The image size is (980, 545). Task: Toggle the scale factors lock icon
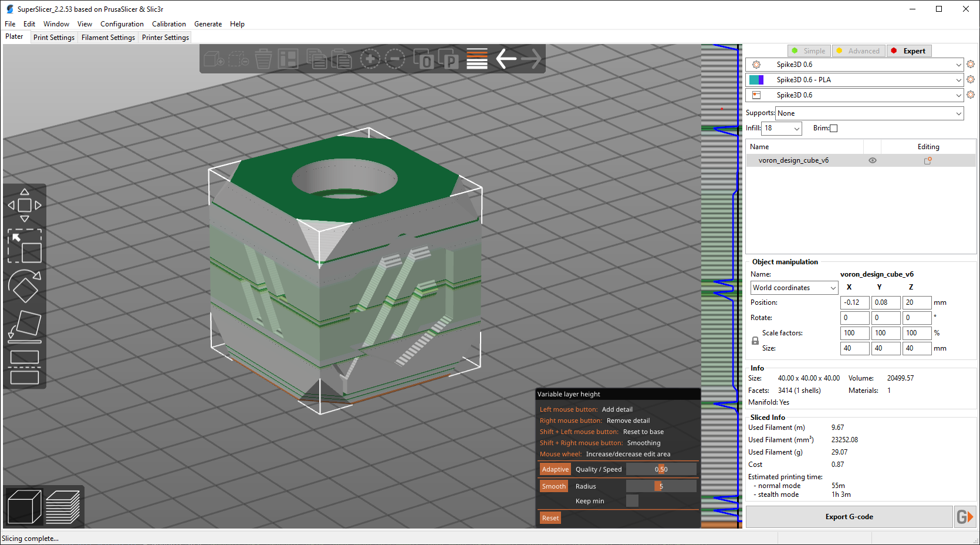(x=755, y=341)
